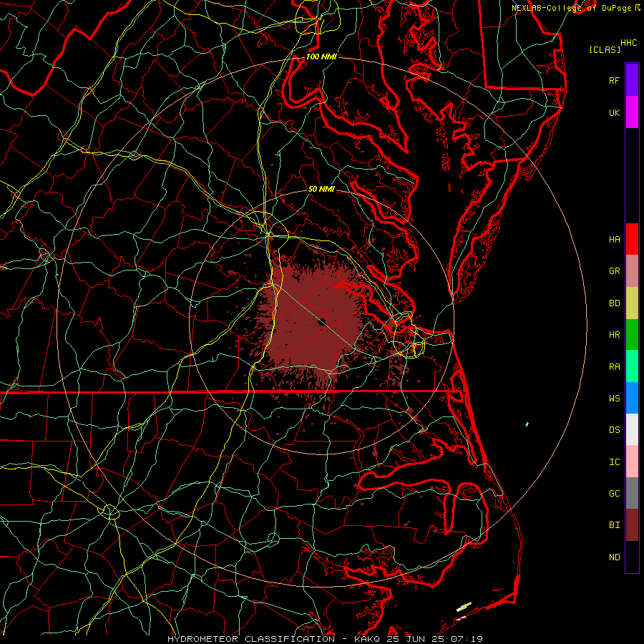
Task: Click the WS legend label
Action: [614, 399]
